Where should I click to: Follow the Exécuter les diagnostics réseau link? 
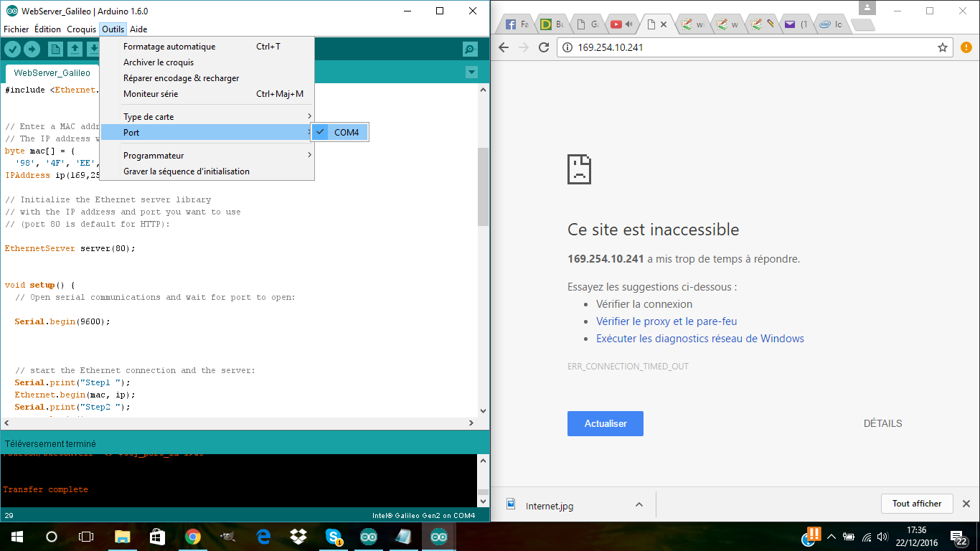(x=699, y=339)
